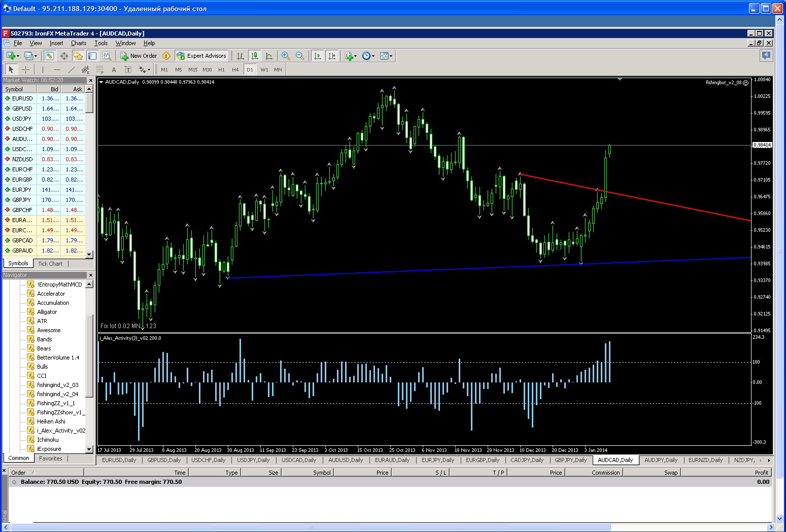The image size is (786, 532).
Task: Select the Crosshair tool
Action: pyautogui.click(x=25, y=69)
